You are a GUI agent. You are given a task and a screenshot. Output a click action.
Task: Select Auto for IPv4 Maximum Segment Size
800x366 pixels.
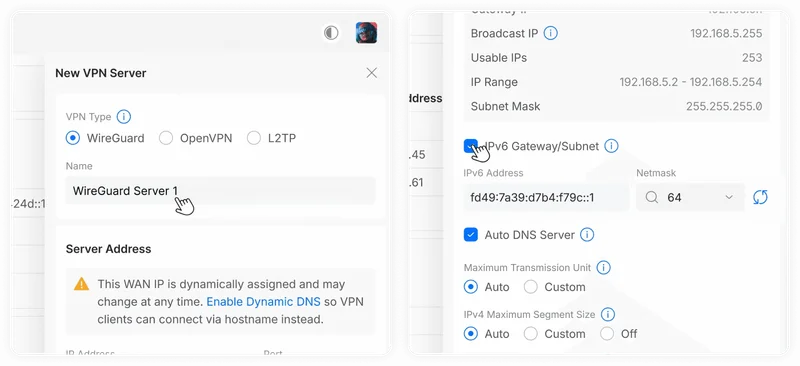471,334
